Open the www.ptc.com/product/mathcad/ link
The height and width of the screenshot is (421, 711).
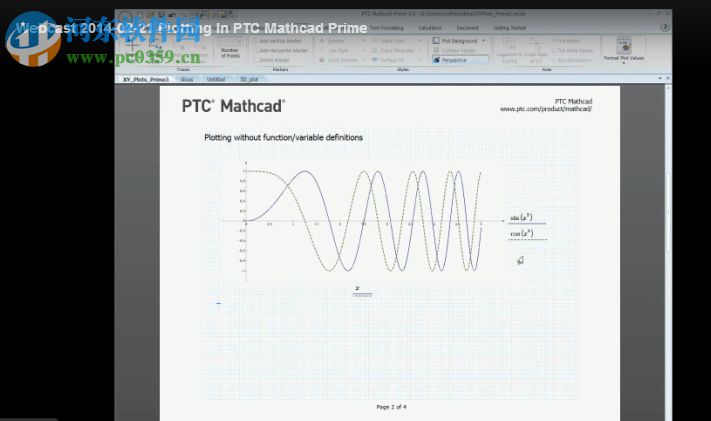pos(546,109)
